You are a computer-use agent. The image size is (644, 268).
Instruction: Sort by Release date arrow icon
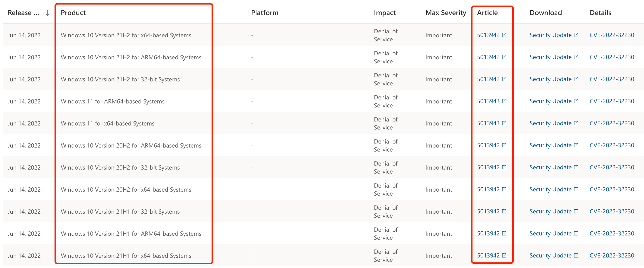(47, 13)
